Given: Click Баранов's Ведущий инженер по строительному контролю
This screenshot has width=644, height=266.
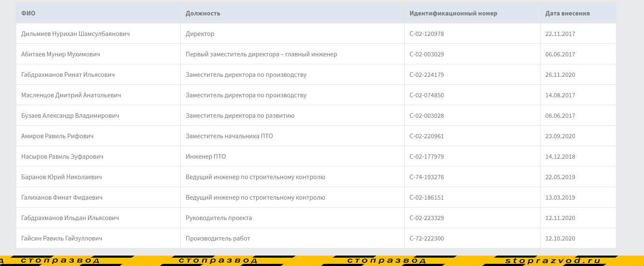Looking at the screenshot, I should (x=255, y=177).
